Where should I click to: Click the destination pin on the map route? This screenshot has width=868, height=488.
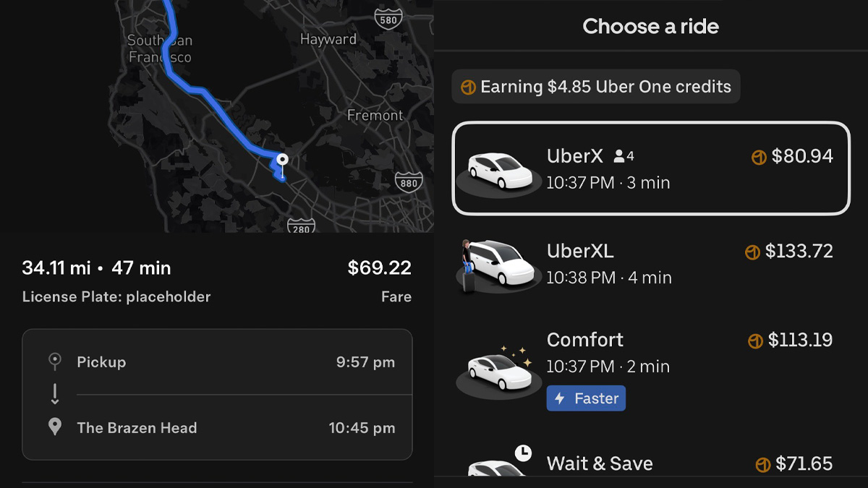click(x=283, y=160)
